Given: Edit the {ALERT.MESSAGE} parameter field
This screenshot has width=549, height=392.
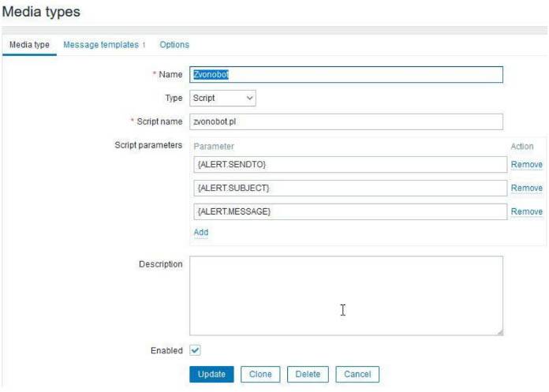Looking at the screenshot, I should pyautogui.click(x=348, y=211).
